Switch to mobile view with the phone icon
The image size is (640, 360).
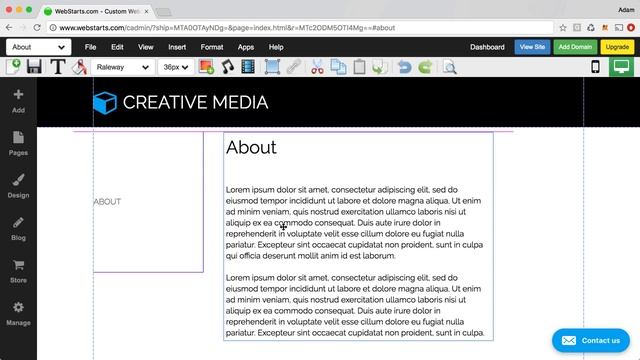coord(596,67)
